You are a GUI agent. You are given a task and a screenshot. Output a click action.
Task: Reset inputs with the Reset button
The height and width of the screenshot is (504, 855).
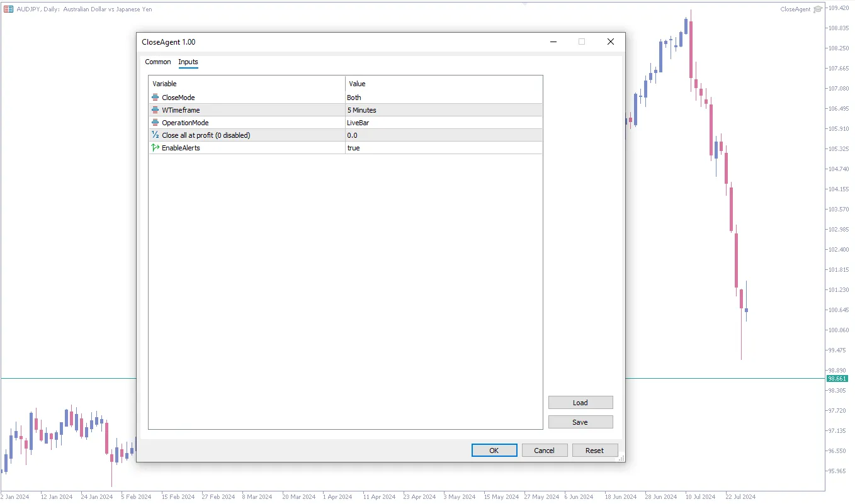tap(594, 451)
